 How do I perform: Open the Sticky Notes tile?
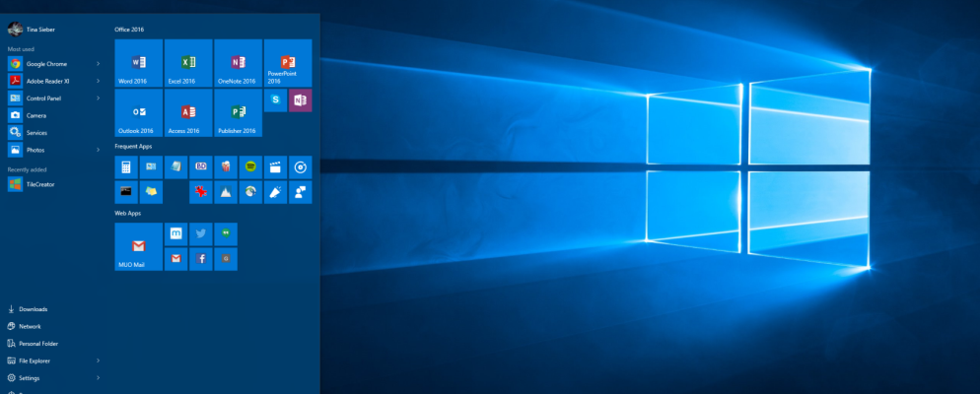tap(151, 192)
